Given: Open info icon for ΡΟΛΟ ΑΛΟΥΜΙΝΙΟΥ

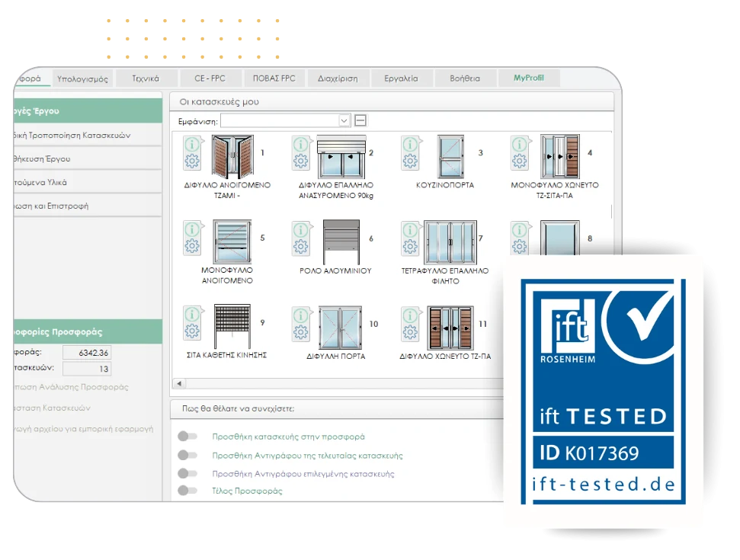Looking at the screenshot, I should (300, 230).
